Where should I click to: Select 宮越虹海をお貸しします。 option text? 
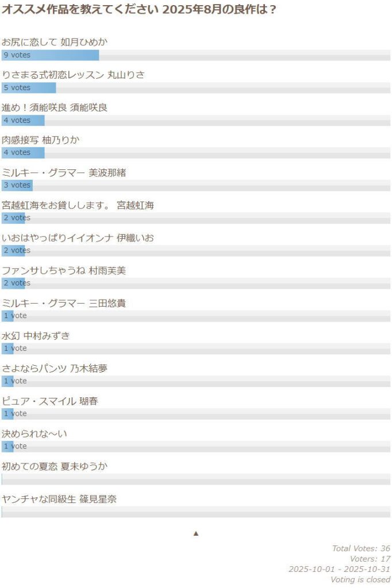[x=78, y=205]
